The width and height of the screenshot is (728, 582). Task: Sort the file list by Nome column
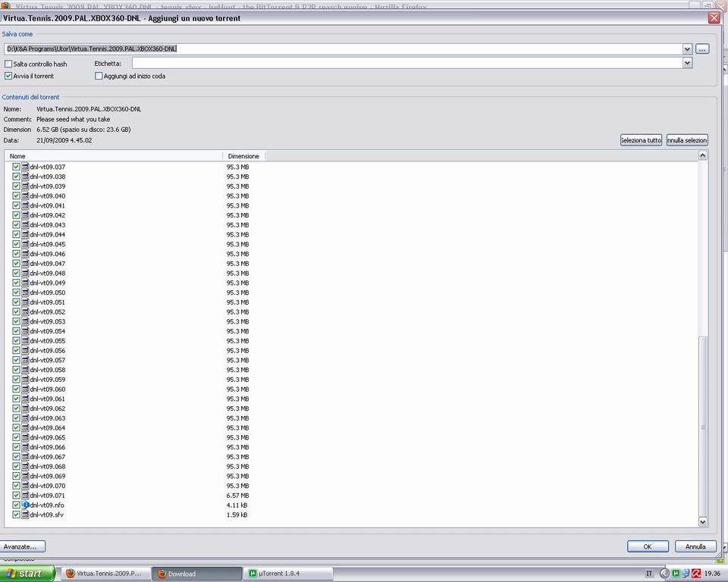tap(114, 156)
